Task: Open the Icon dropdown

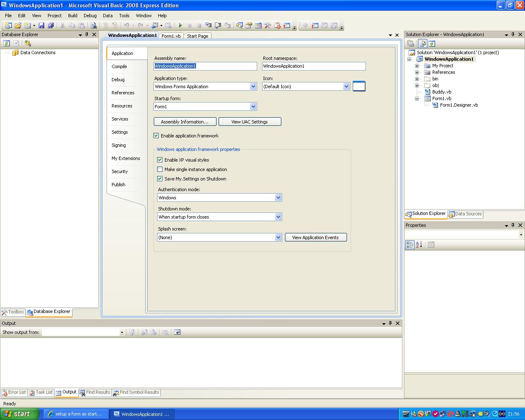Action: click(x=346, y=87)
